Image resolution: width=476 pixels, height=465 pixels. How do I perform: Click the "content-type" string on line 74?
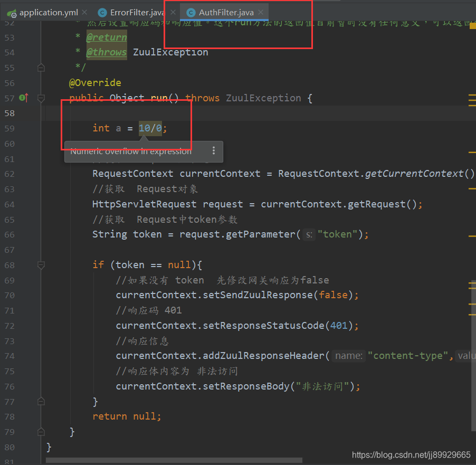tap(408, 356)
